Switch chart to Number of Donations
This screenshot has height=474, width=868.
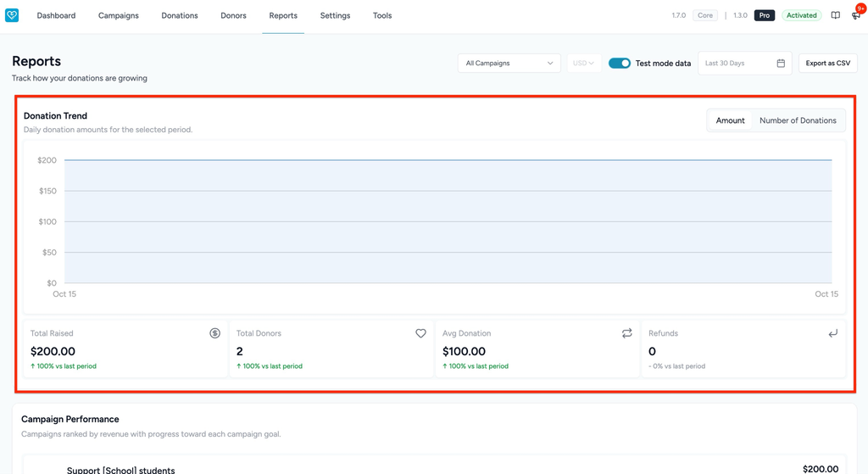pyautogui.click(x=798, y=120)
